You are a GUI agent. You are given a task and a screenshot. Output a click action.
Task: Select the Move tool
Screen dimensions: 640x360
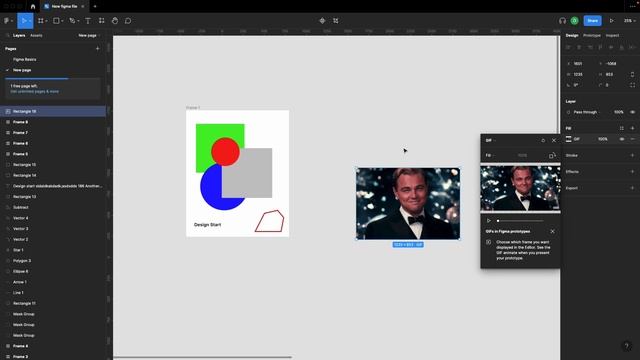pos(23,21)
